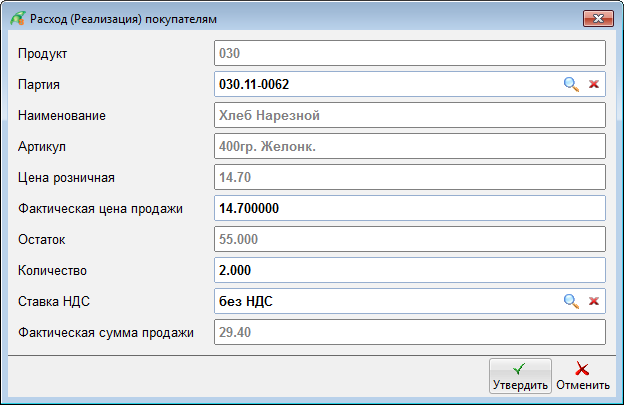Screen dimensions: 624x405
Task: Cancel with the Отменить button
Action: (x=583, y=376)
